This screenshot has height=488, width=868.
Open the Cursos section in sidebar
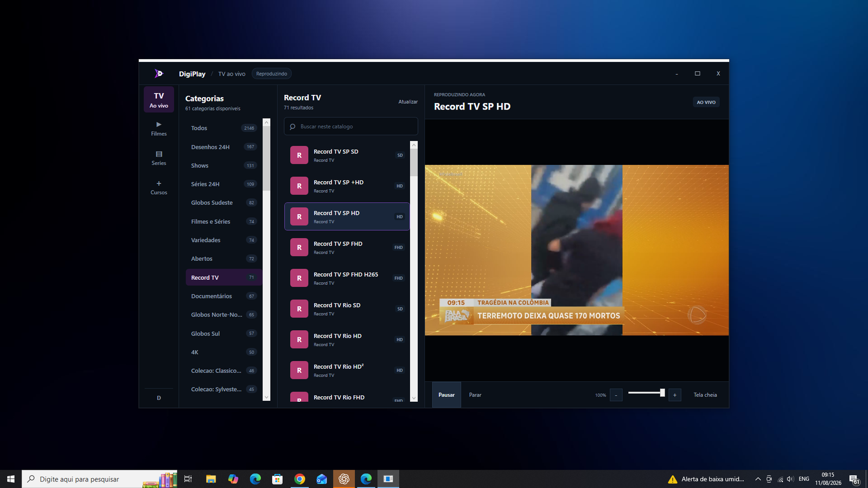click(x=159, y=188)
